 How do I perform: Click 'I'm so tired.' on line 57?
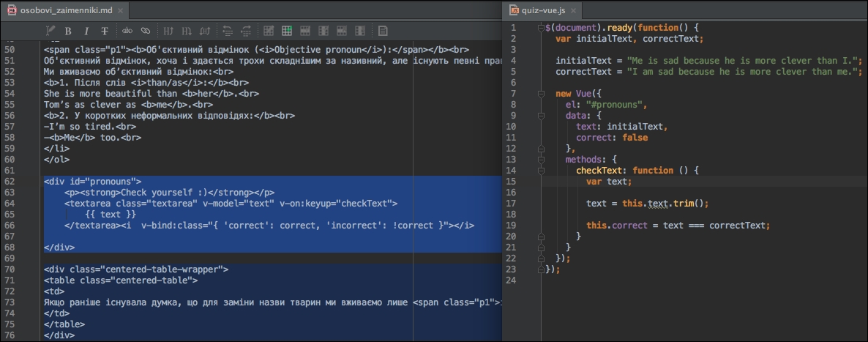pos(82,127)
